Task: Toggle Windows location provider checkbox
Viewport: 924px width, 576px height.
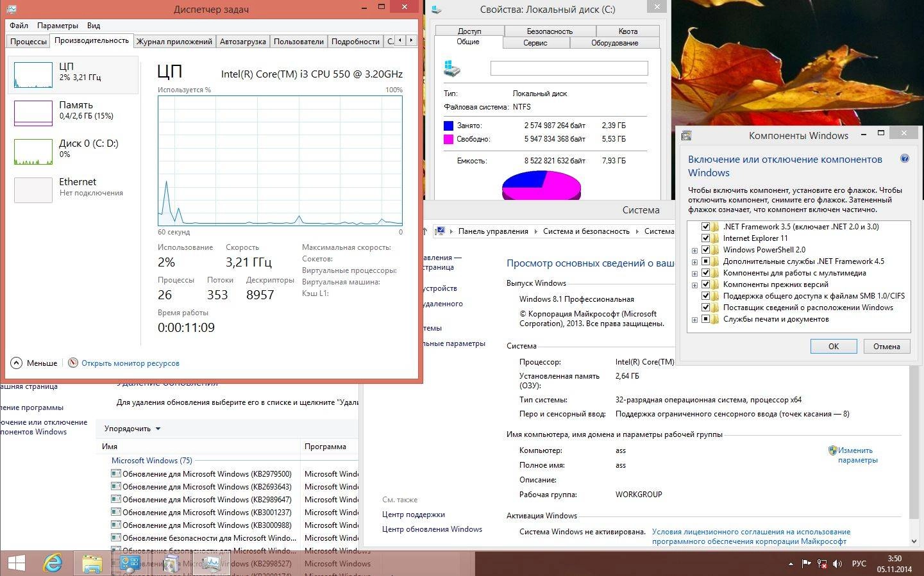Action: pos(705,308)
